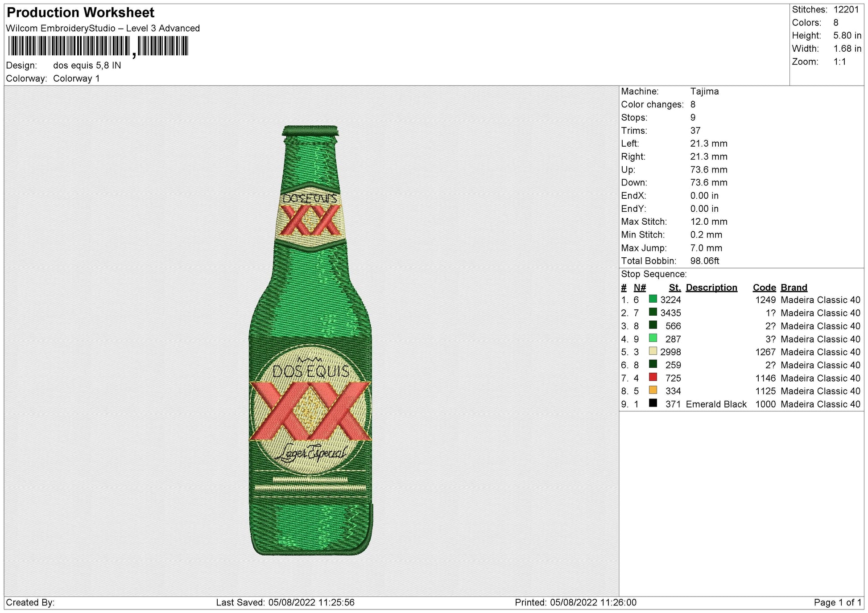Click the Down label
This screenshot has height=613, width=868.
point(634,183)
